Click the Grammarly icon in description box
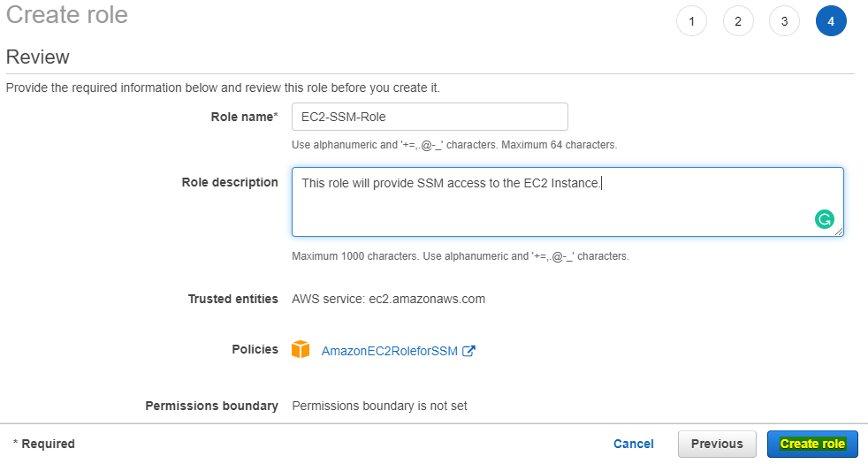 [825, 219]
